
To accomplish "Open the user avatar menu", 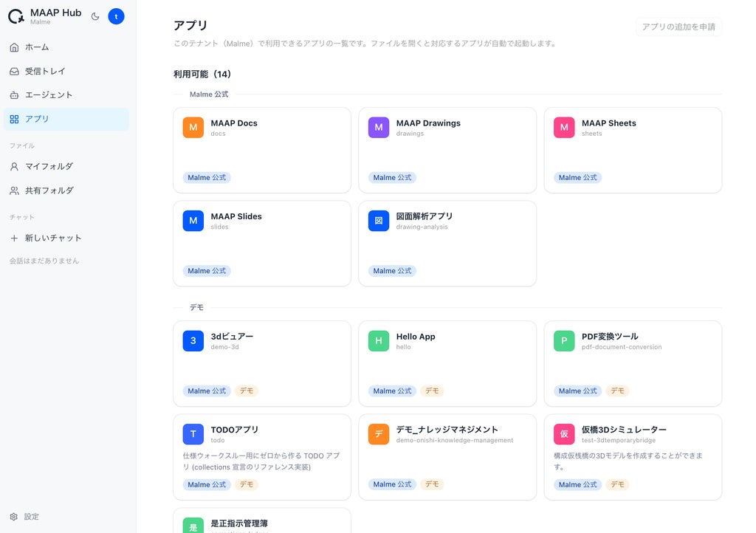I will click(x=116, y=16).
